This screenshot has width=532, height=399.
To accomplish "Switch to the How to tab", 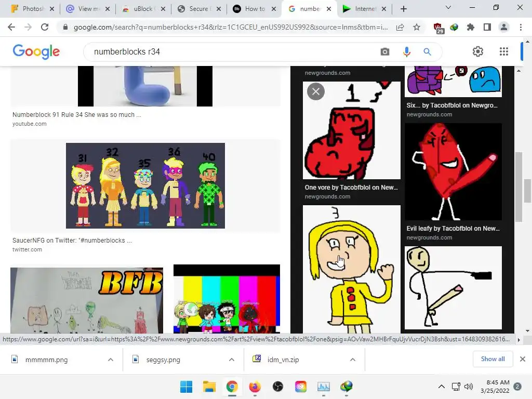I will [x=256, y=9].
